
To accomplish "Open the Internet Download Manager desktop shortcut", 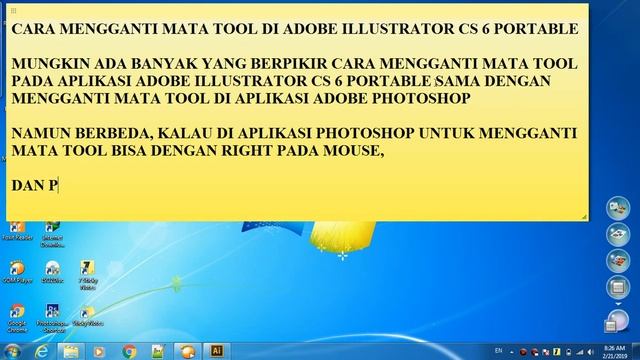I will click(x=52, y=234).
